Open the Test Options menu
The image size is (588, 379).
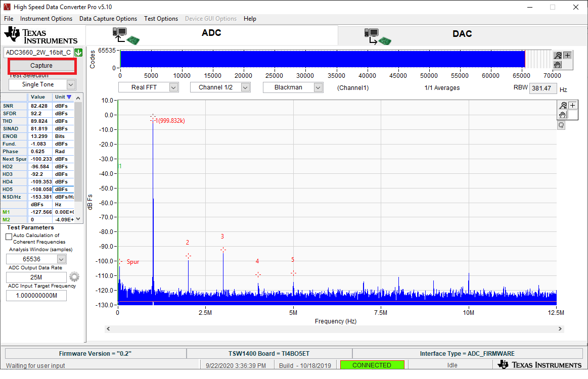pyautogui.click(x=161, y=19)
